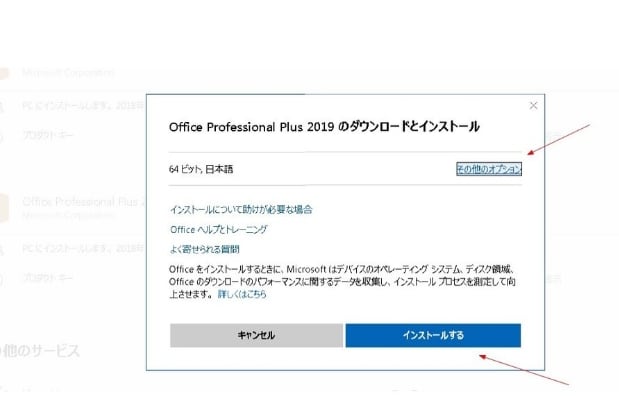Click the lower PCにインストールします row
Image resolution: width=619 pixels, height=411 pixels.
point(84,249)
